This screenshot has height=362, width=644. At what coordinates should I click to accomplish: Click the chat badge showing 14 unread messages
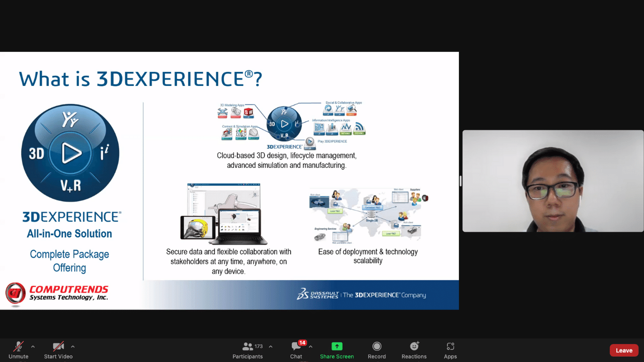pyautogui.click(x=302, y=342)
